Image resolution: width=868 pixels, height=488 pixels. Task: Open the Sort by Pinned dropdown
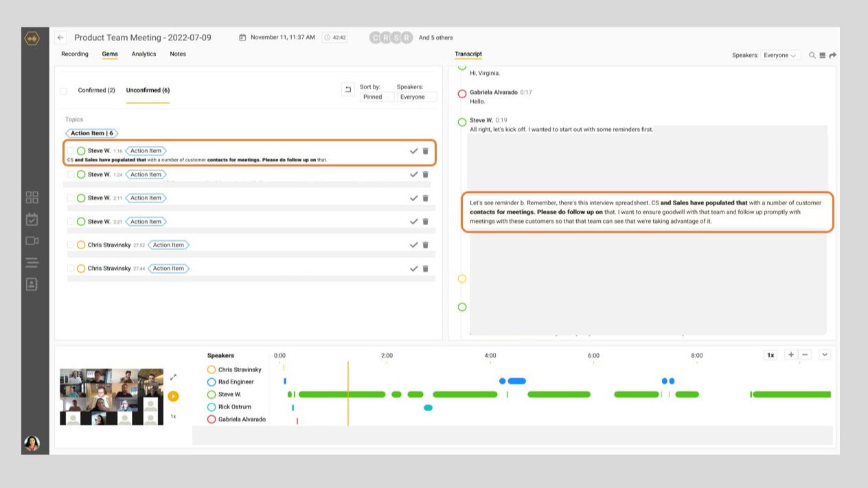pos(377,97)
